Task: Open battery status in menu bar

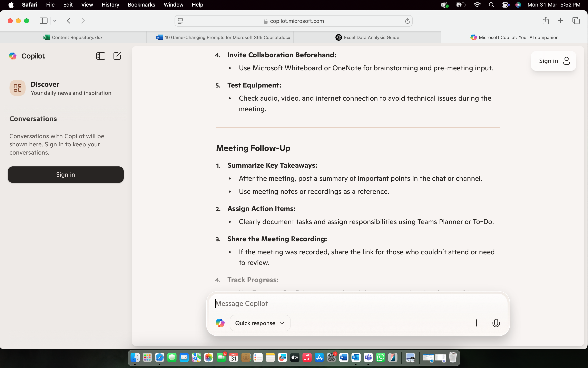Action: pyautogui.click(x=461, y=5)
